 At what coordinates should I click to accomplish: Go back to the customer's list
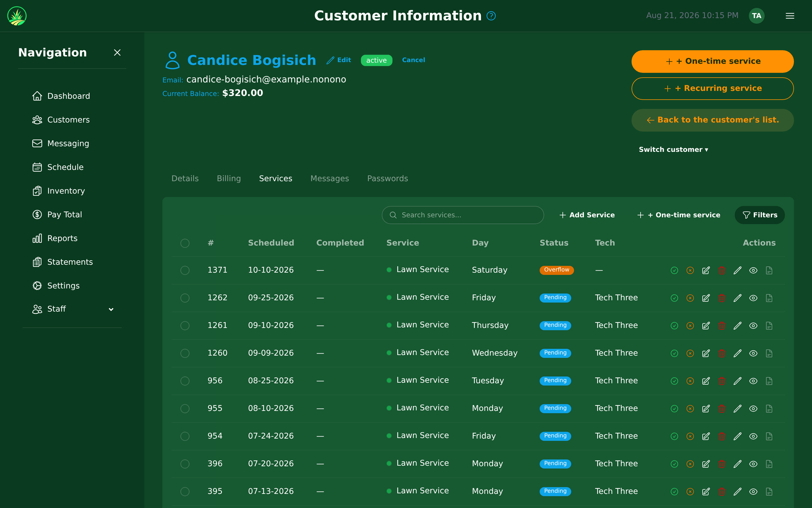712,120
